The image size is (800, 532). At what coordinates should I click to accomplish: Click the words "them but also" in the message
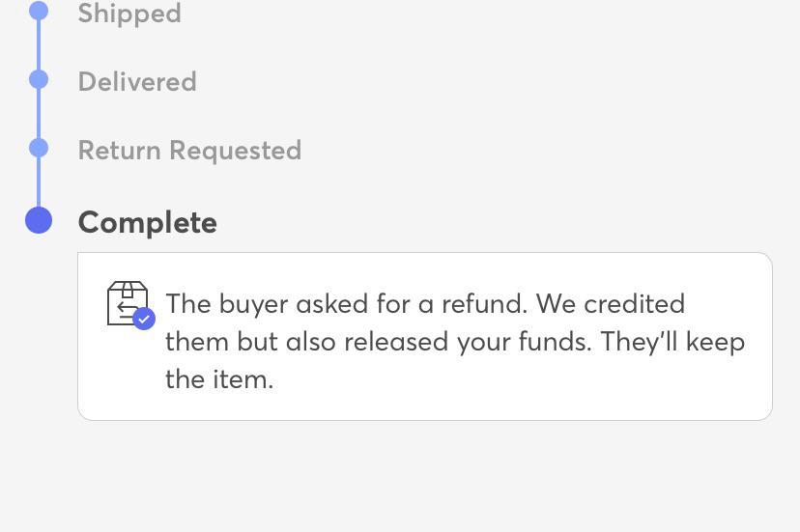click(x=251, y=342)
